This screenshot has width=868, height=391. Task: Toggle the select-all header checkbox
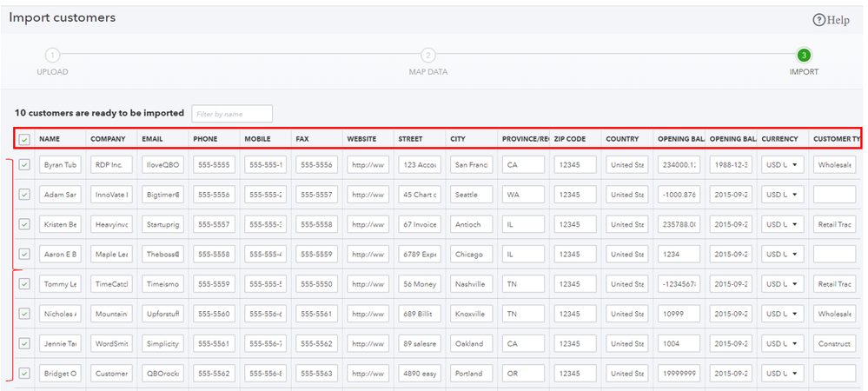tap(24, 140)
